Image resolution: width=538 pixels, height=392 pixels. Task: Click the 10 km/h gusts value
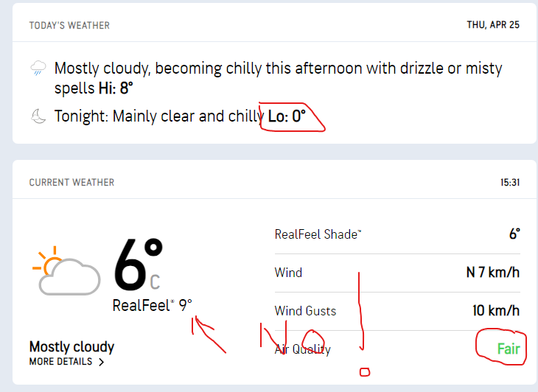point(496,311)
